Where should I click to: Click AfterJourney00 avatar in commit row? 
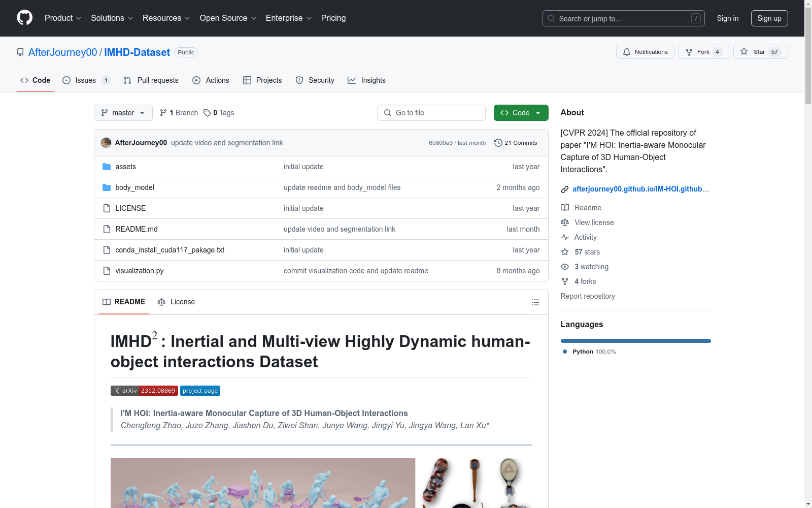click(106, 143)
